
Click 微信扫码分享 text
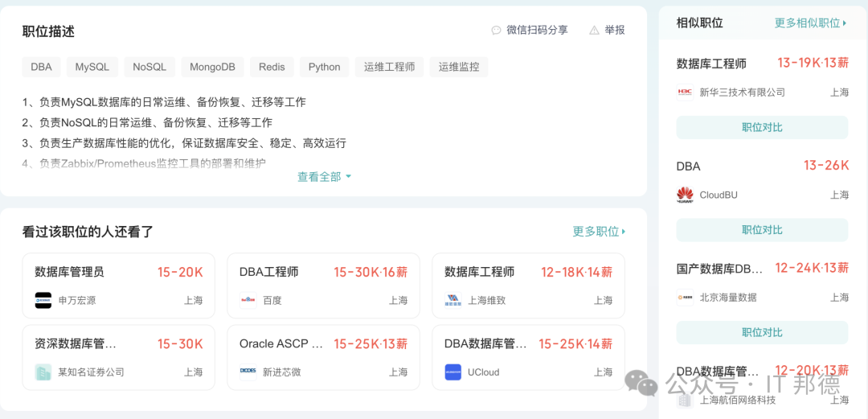point(537,30)
